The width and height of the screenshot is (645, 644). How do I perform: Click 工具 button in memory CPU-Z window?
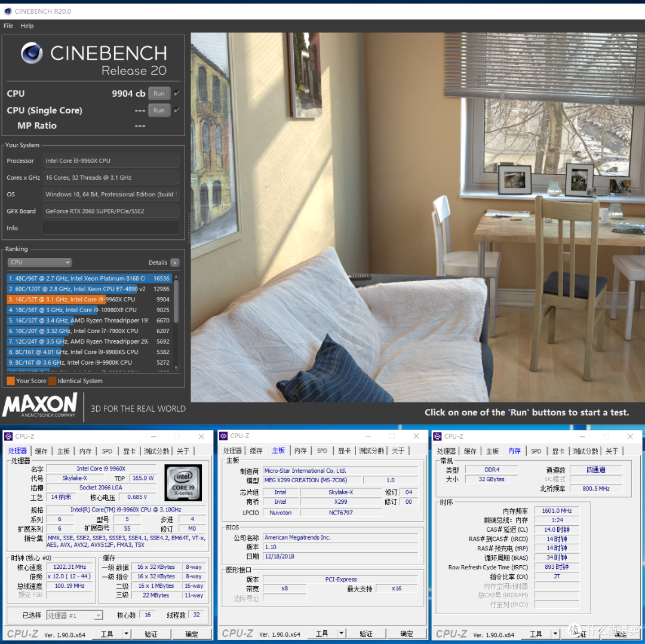point(536,634)
